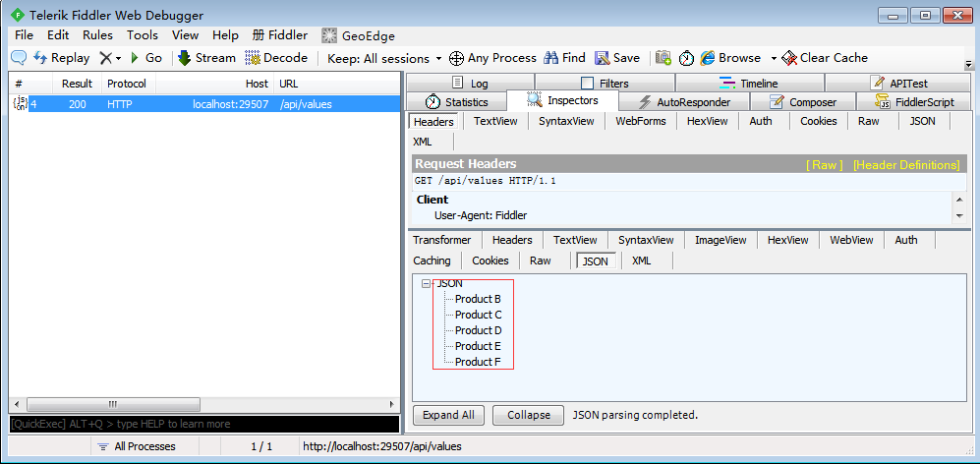This screenshot has height=464, width=980.
Task: Open request WebForms inspector tab
Action: coord(641,121)
